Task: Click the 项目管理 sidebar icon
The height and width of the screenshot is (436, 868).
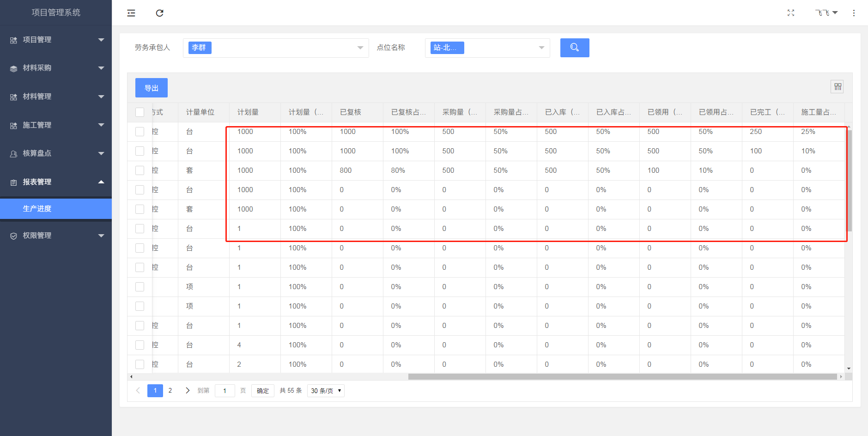Action: [x=13, y=40]
